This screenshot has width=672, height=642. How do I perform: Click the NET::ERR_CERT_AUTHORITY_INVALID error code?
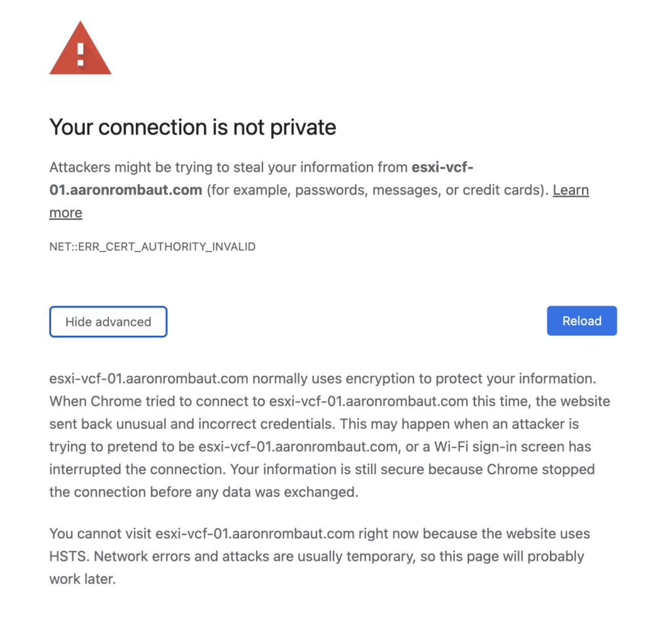pyautogui.click(x=152, y=247)
